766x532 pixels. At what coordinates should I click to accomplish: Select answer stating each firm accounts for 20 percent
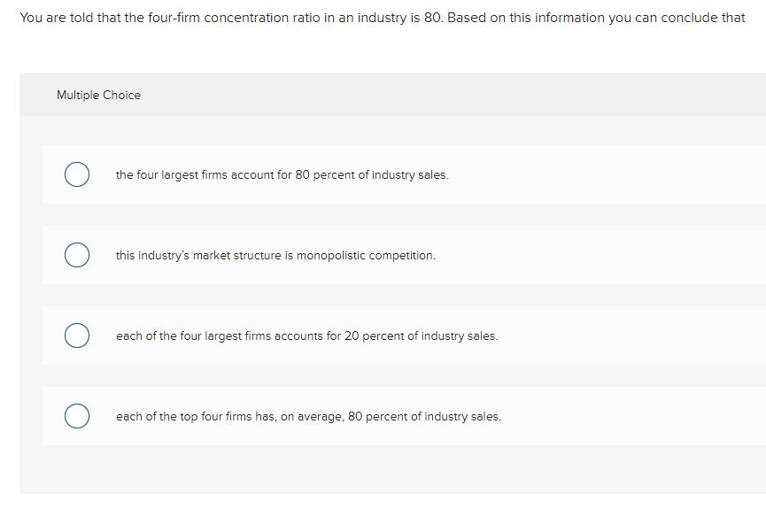point(306,335)
